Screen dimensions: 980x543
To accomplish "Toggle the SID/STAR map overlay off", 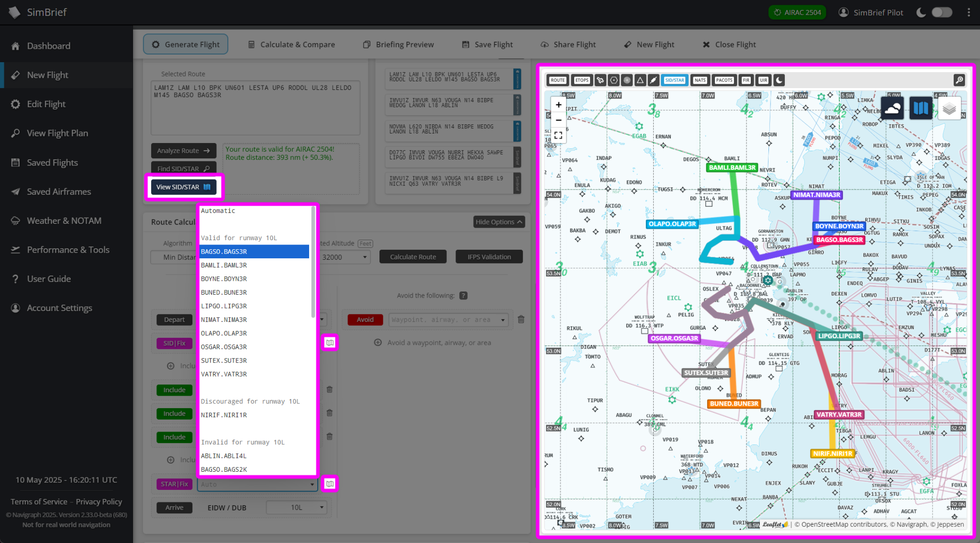I will point(675,80).
